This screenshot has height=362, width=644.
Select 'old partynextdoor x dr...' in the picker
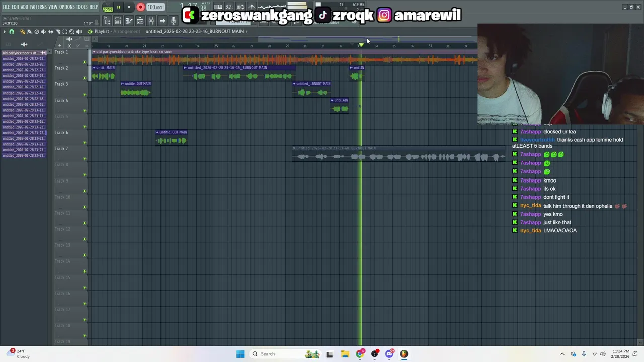click(23, 53)
